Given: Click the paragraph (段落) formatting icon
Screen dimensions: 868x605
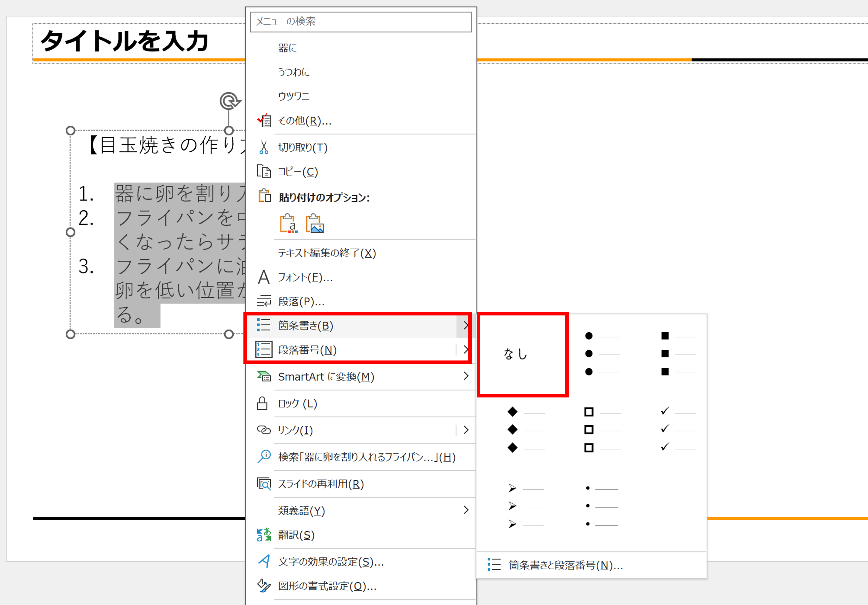Looking at the screenshot, I should (x=264, y=301).
